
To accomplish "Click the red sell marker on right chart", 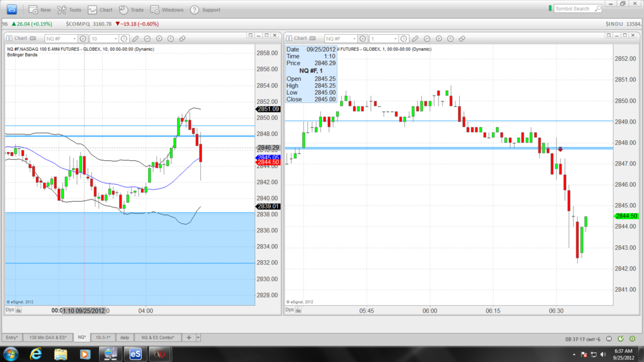I will point(560,149).
